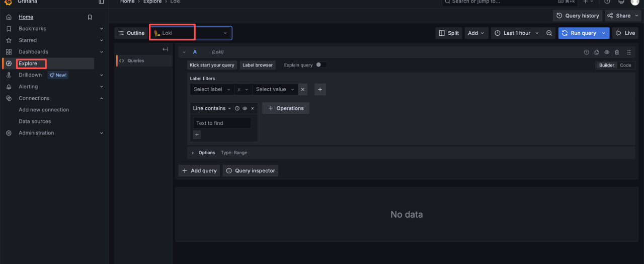Open the Loki data source picker
Viewport: 644px width, 264px height.
(x=191, y=33)
